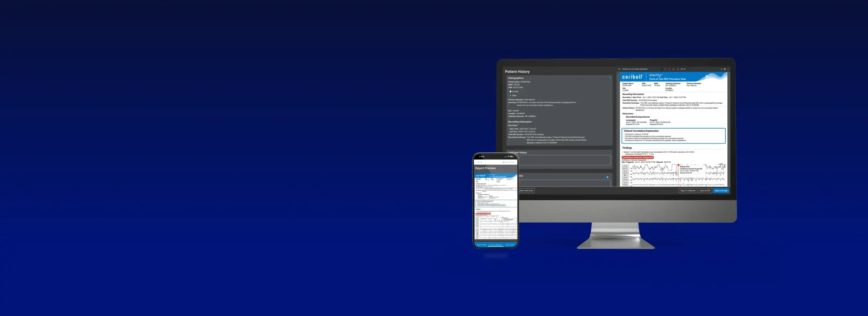This screenshot has height=316, width=868.
Task: Click the rotate icon in PDF toolbar
Action: (685, 69)
